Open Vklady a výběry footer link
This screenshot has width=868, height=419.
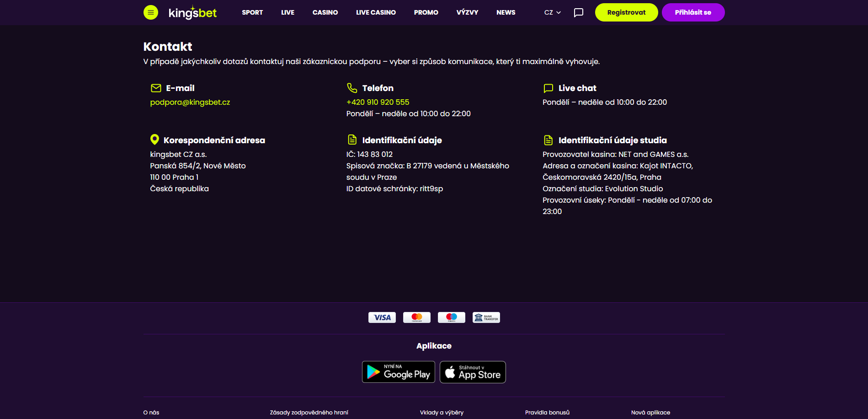(442, 413)
